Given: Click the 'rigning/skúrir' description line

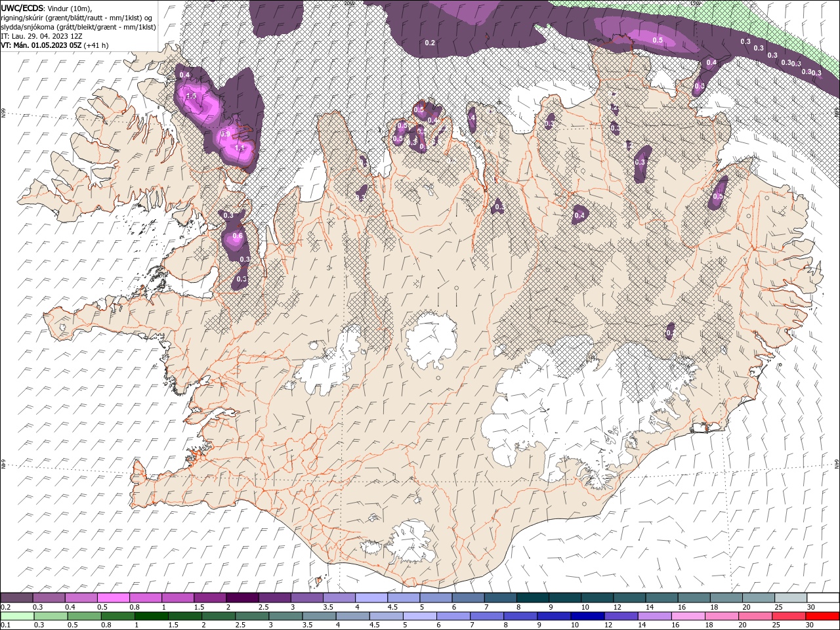Looking at the screenshot, I should [77, 17].
